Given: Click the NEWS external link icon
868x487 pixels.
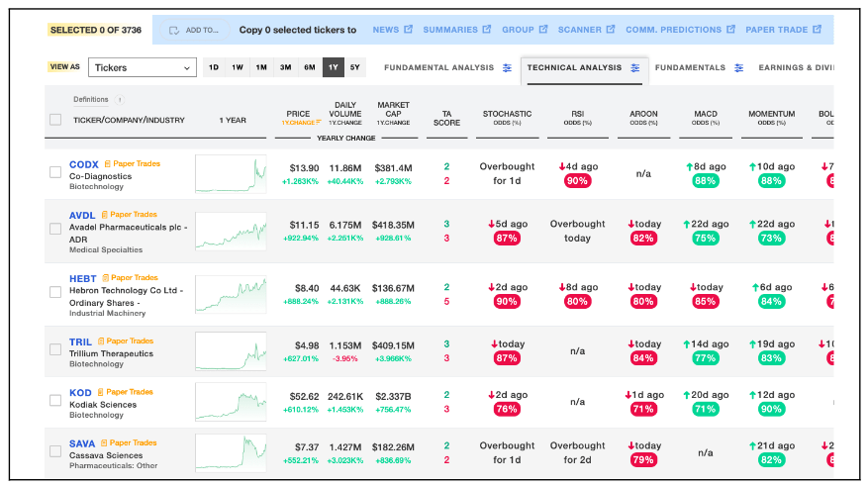Looking at the screenshot, I should (x=408, y=30).
